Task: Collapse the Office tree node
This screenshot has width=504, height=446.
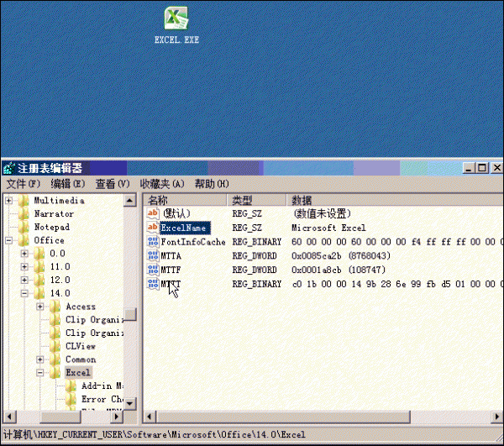Action: [x=8, y=240]
